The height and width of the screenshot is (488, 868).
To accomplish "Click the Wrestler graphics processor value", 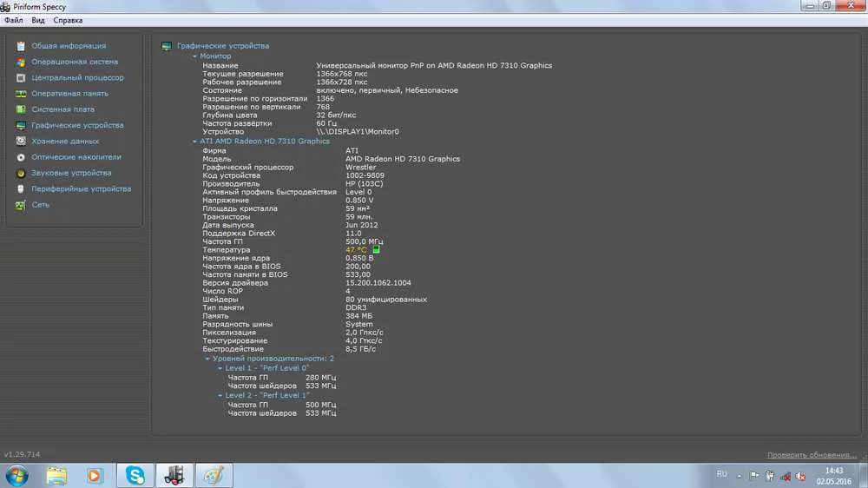I will (361, 168).
